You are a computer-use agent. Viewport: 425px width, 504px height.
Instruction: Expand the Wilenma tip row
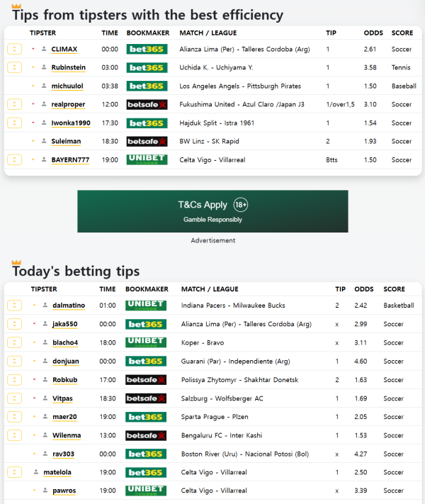pyautogui.click(x=14, y=435)
